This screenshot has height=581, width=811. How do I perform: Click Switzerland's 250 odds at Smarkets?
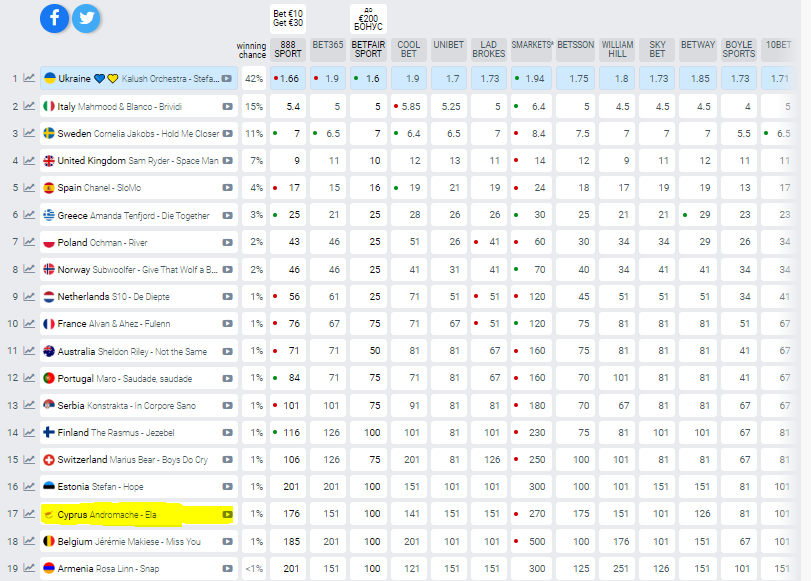531,459
